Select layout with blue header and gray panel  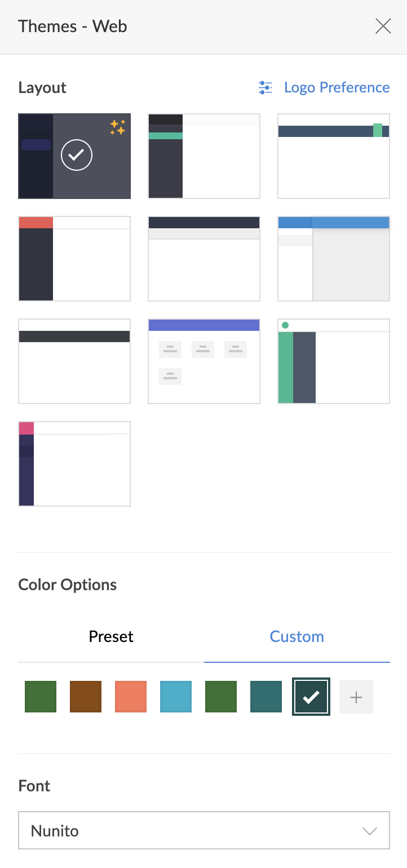click(333, 259)
